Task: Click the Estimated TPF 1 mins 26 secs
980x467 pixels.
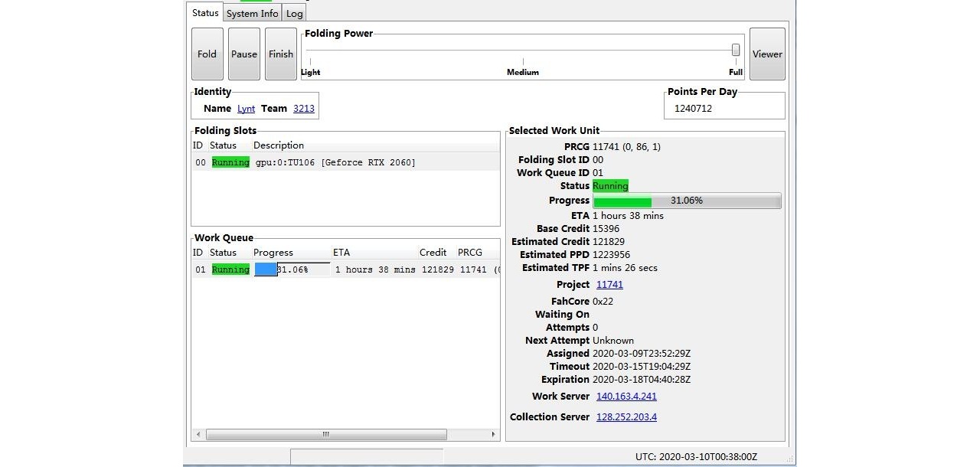Action: point(625,268)
